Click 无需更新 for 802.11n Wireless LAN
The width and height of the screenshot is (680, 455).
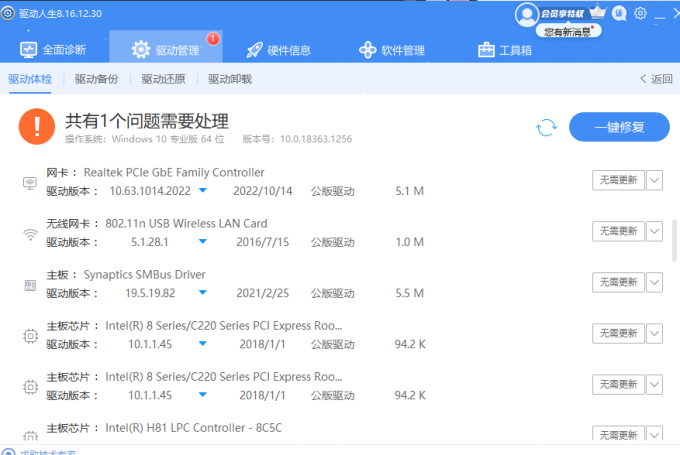[x=618, y=231]
